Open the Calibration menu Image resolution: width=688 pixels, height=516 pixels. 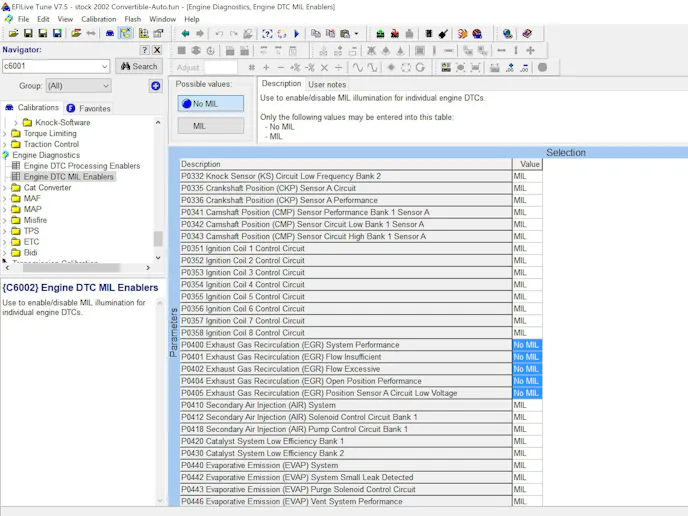[x=98, y=19]
